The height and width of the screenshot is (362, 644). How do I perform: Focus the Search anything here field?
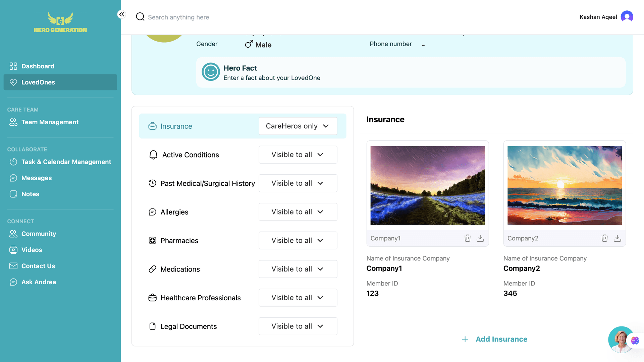tap(178, 17)
